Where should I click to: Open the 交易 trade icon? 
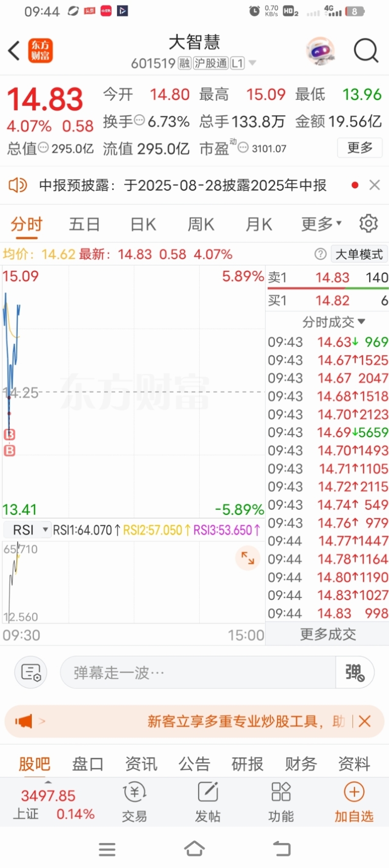(x=134, y=802)
